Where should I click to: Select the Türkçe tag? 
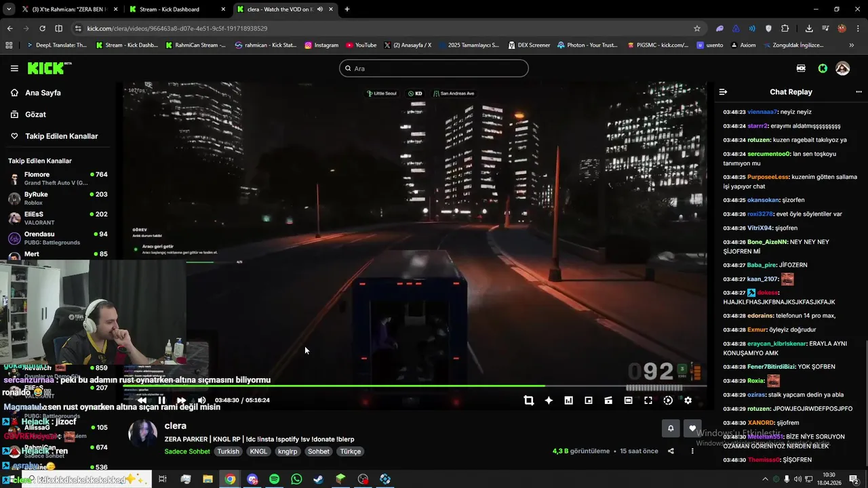351,451
